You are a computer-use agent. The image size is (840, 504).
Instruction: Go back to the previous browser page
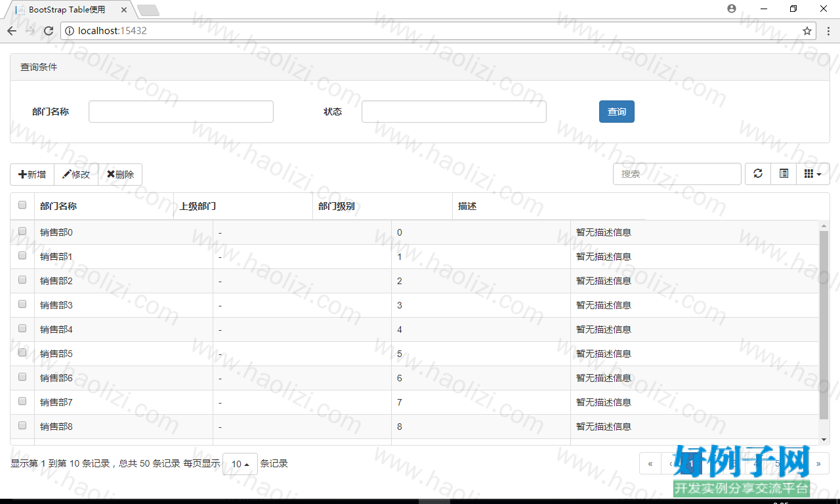pyautogui.click(x=12, y=31)
